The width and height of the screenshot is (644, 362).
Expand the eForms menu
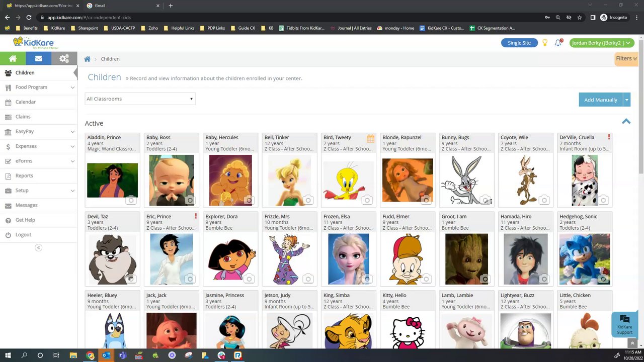38,161
